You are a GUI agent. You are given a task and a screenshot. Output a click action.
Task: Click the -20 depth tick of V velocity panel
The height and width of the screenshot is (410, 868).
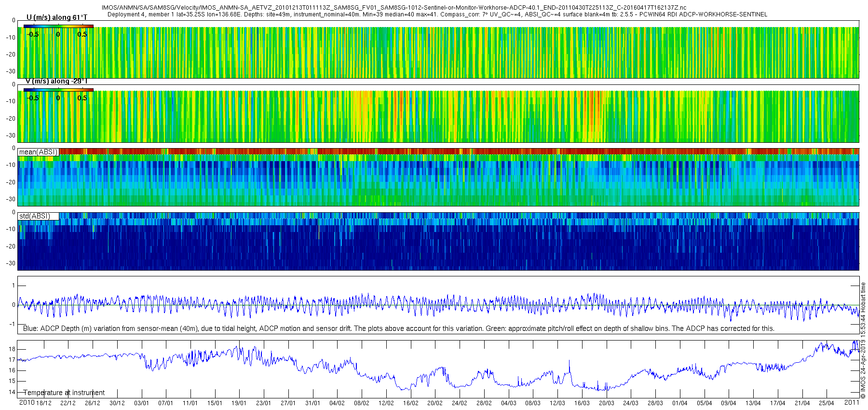[11, 118]
